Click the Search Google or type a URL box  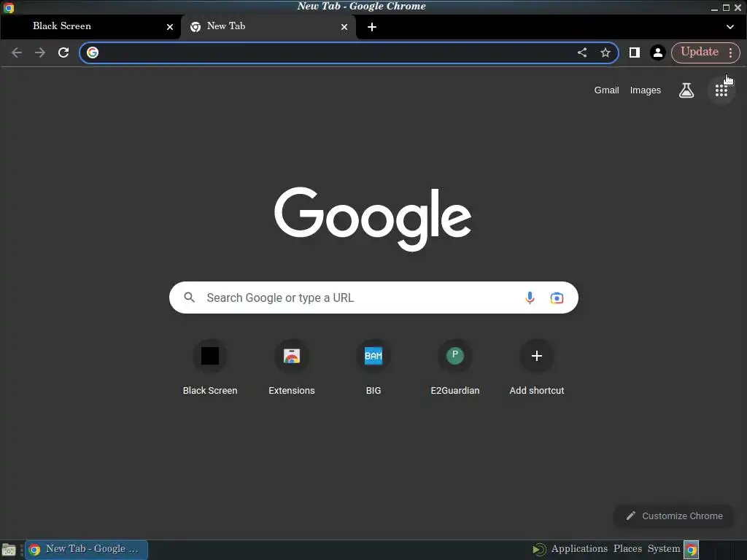pos(373,297)
